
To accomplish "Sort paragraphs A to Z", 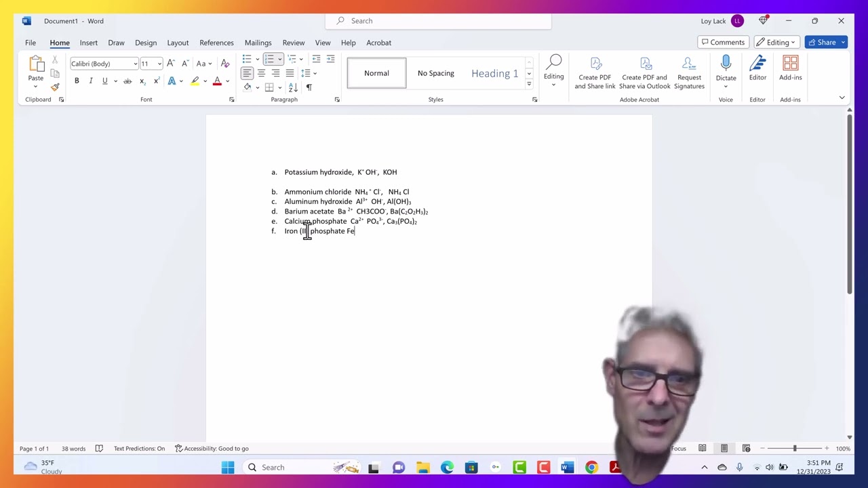I will [x=294, y=87].
